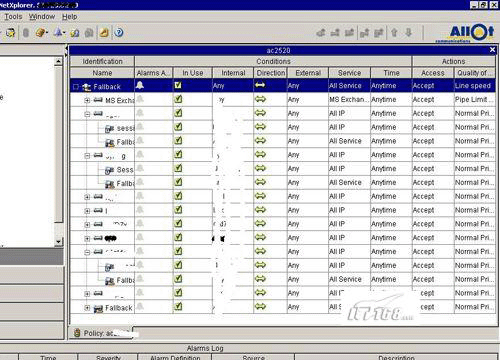Click the line icon of highlighted Fallback row
This screenshot has height=360, width=500.
[87, 87]
